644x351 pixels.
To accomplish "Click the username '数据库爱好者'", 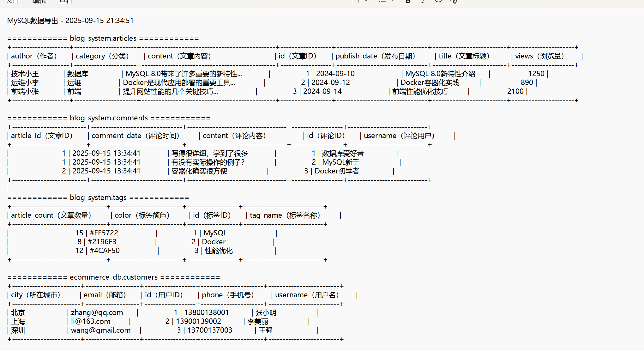I will tap(343, 153).
